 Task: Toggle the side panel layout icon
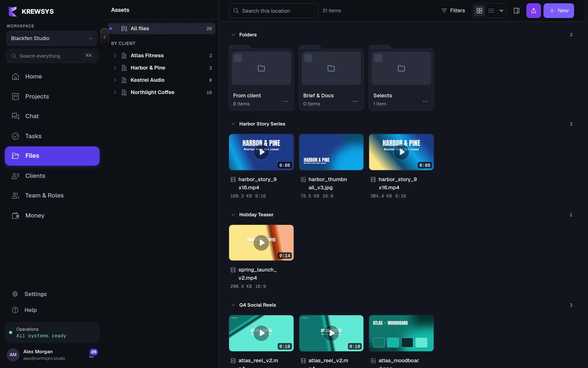517,10
